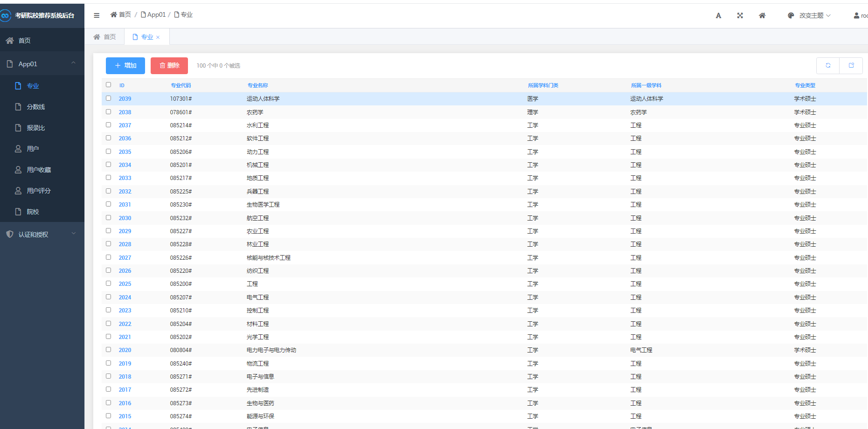Open 院校 in the sidebar
The image size is (868, 429).
click(42, 212)
